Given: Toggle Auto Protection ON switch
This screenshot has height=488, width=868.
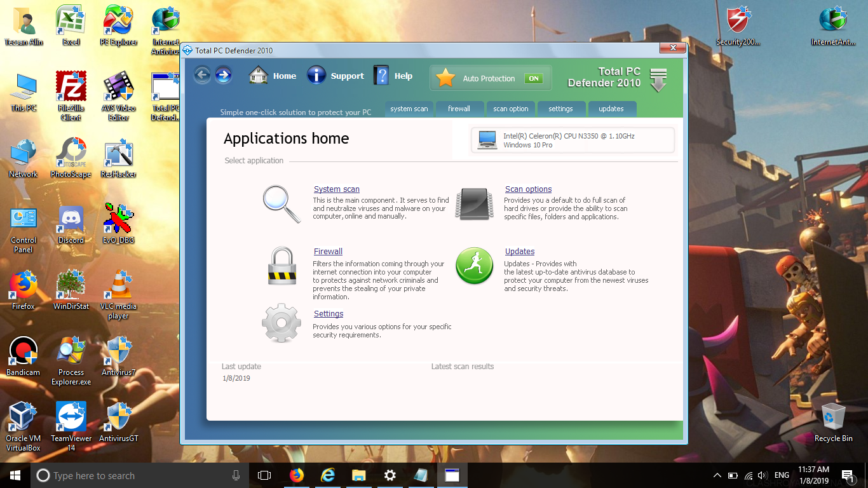Looking at the screenshot, I should [533, 79].
